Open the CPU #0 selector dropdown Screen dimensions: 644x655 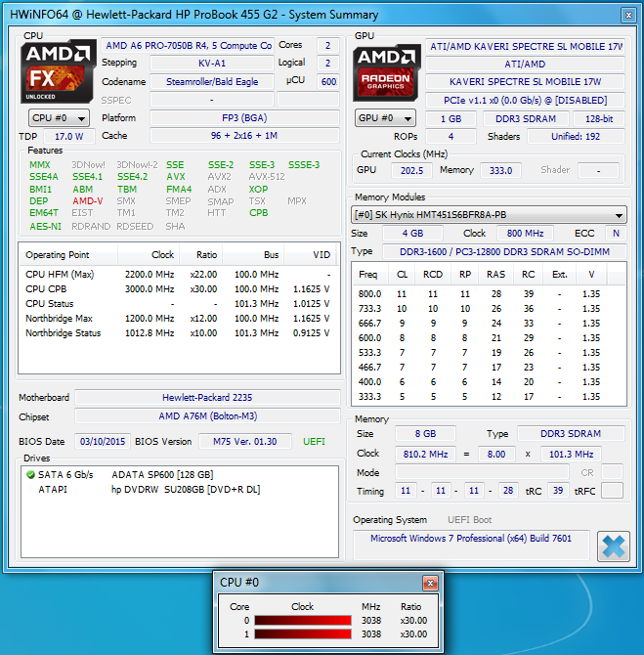(58, 118)
